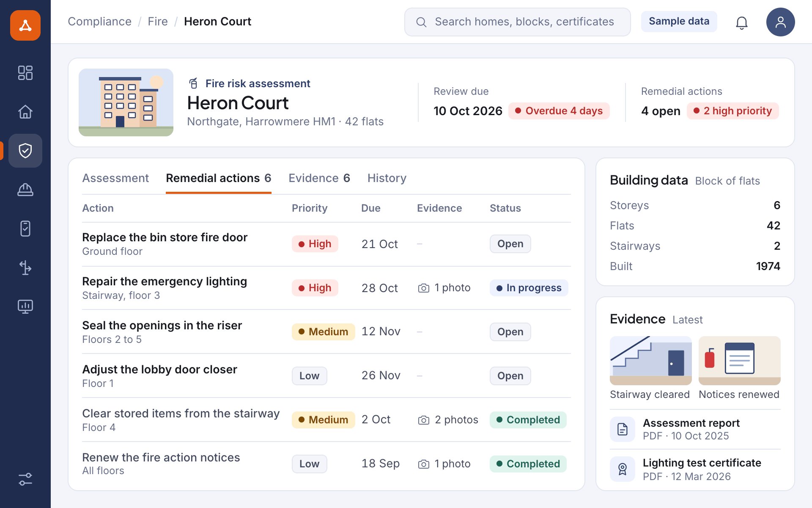Open the Notices renewed evidence thumbnail

[x=740, y=361]
